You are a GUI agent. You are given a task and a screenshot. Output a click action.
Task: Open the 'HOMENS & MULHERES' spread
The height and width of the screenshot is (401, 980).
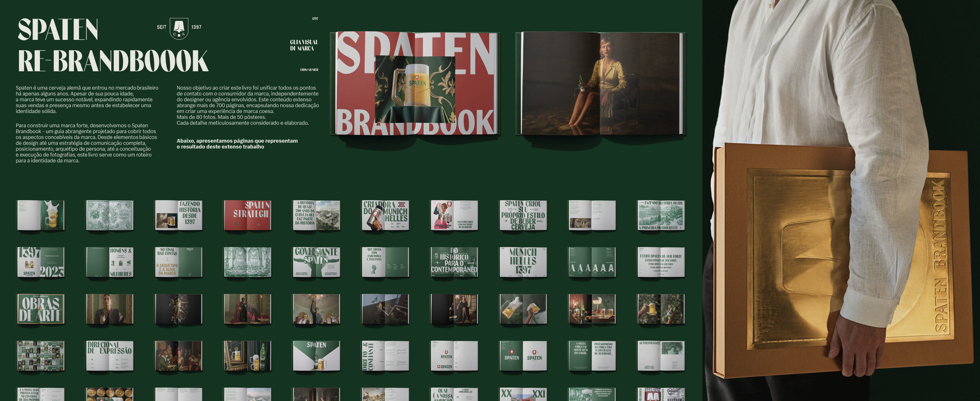coord(110,262)
